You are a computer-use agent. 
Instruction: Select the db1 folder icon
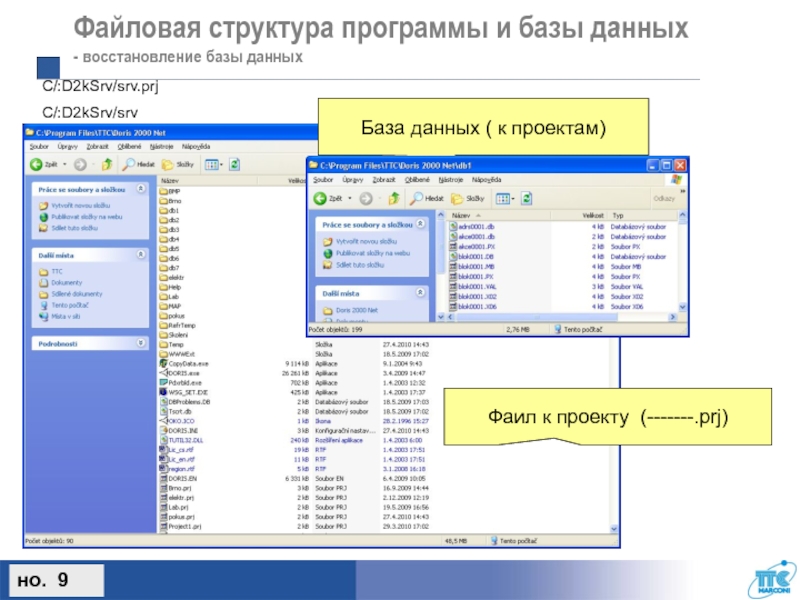pos(163,211)
